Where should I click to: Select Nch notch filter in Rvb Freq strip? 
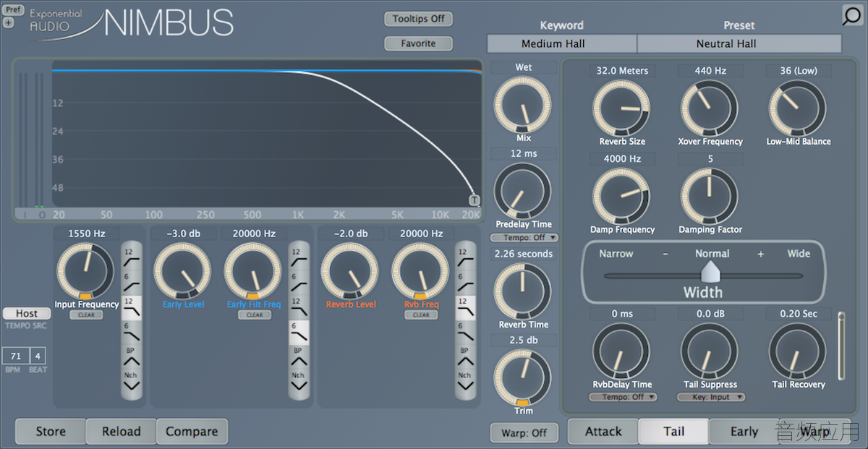(x=465, y=381)
